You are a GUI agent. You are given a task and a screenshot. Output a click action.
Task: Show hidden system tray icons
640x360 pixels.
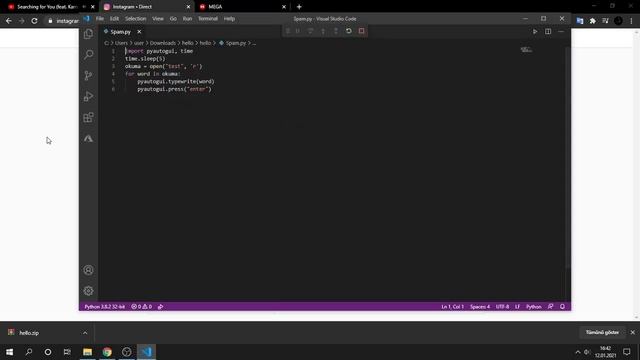[x=578, y=352]
